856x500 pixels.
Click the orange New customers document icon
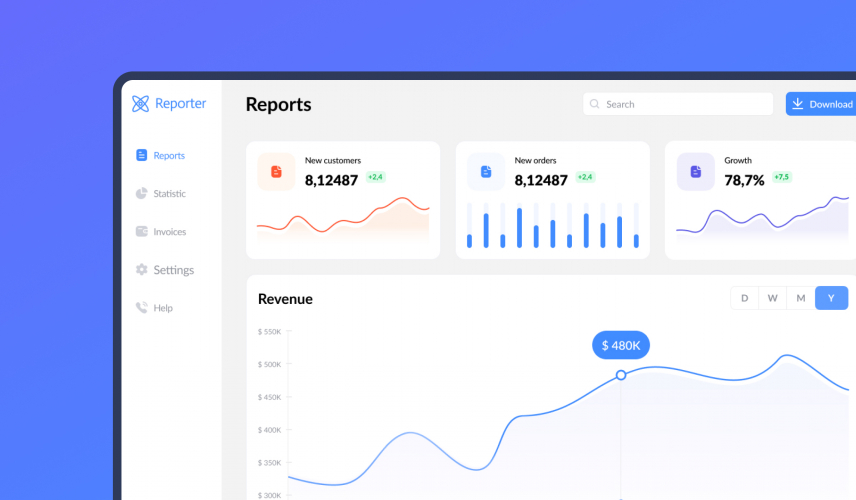click(x=276, y=172)
